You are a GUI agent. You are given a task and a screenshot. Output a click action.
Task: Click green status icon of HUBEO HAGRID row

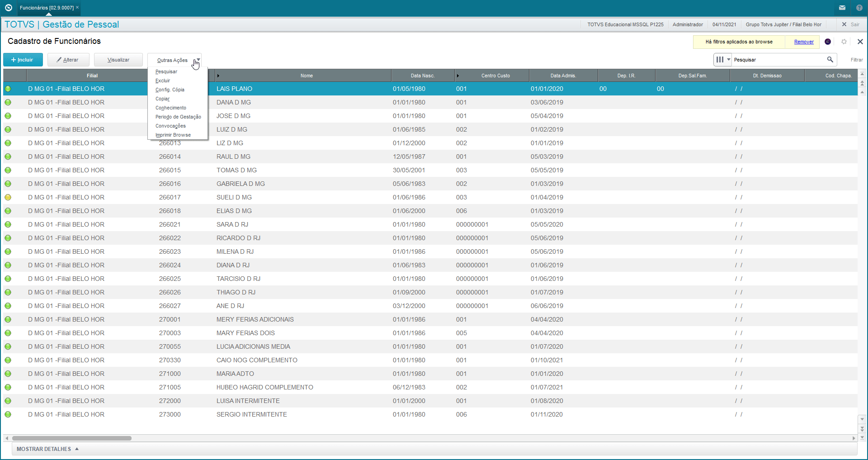tap(8, 387)
